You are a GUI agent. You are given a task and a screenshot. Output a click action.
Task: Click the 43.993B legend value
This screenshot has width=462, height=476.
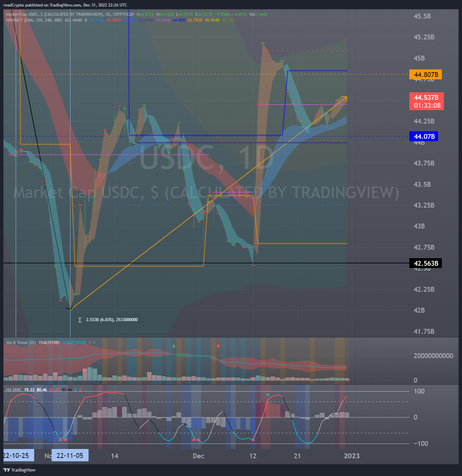[146, 20]
